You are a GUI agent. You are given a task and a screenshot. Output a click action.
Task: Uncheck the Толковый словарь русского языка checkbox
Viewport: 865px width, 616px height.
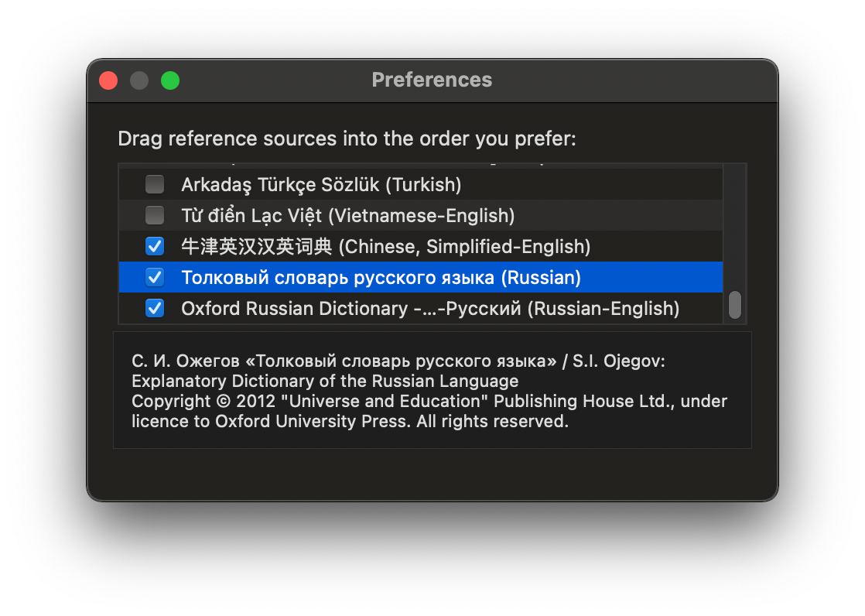[155, 277]
